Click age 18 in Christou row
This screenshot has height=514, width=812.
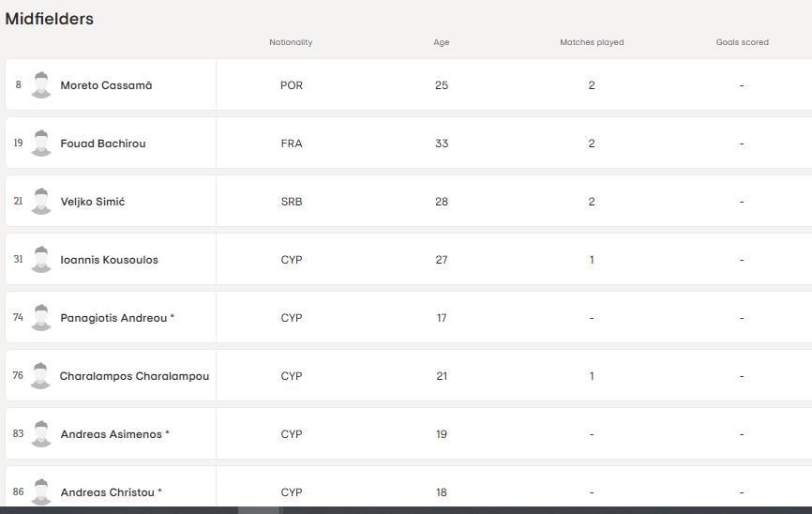442,492
